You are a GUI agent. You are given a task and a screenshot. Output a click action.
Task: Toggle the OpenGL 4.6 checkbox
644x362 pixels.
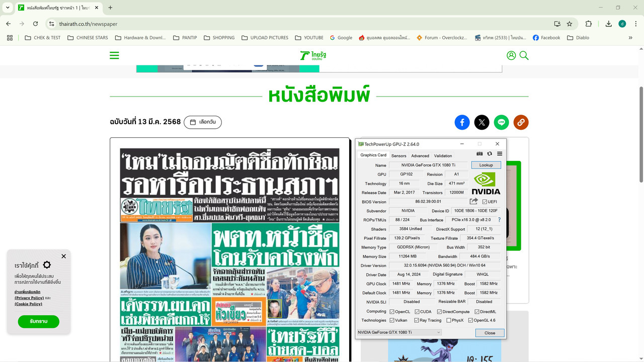470,320
